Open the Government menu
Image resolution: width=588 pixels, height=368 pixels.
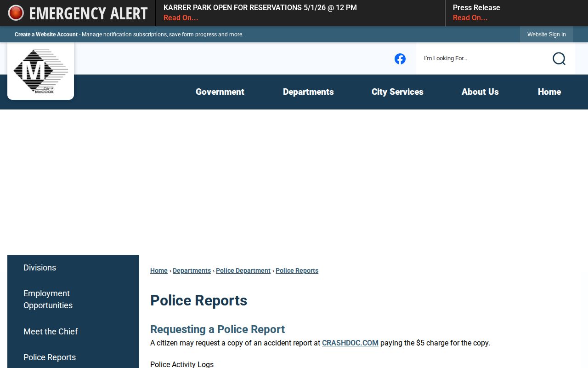click(220, 92)
